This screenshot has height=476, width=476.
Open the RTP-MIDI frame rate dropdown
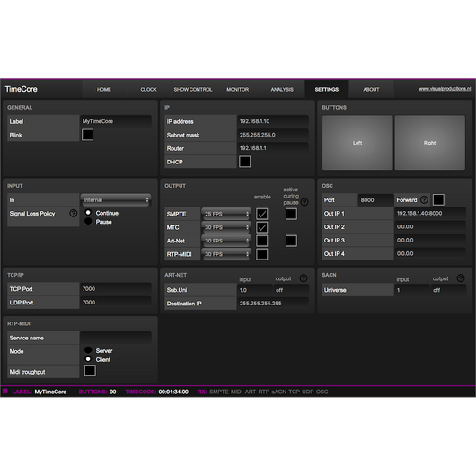tap(226, 254)
